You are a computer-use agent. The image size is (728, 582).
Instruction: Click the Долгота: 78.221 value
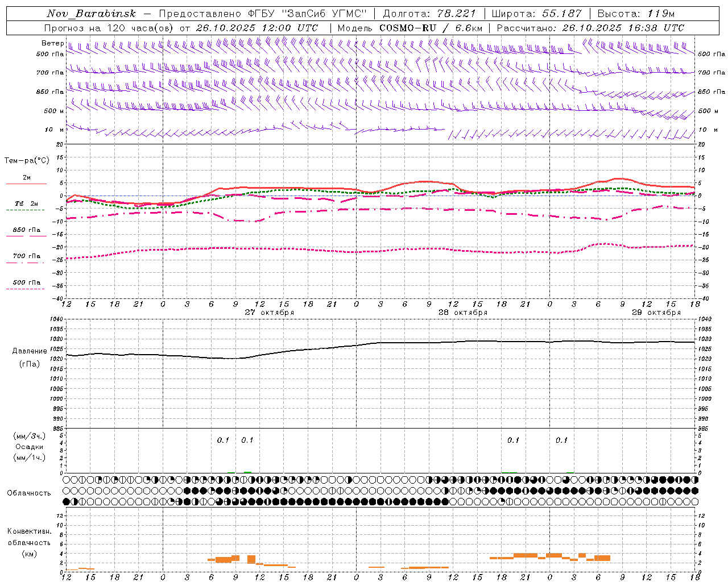pos(429,14)
